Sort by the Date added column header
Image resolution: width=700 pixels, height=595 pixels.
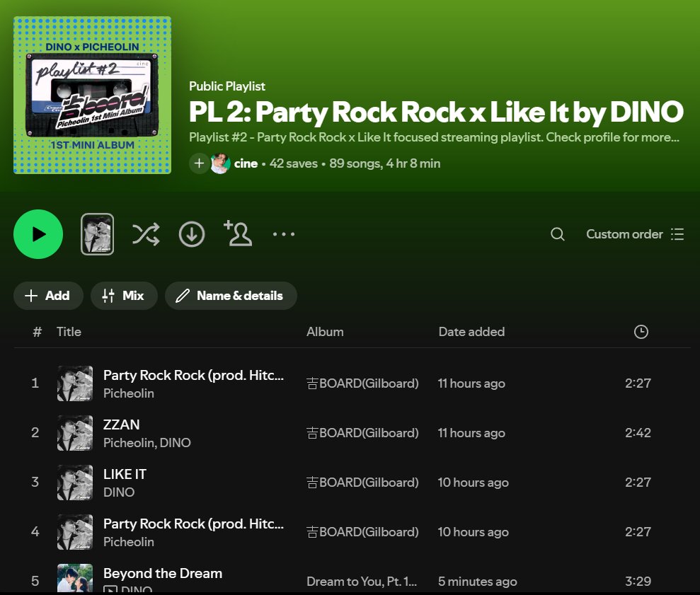(x=471, y=332)
